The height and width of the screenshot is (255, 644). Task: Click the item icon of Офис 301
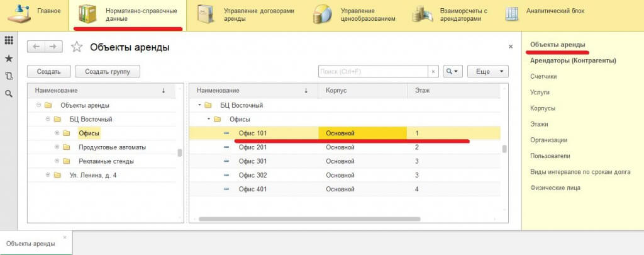click(226, 161)
